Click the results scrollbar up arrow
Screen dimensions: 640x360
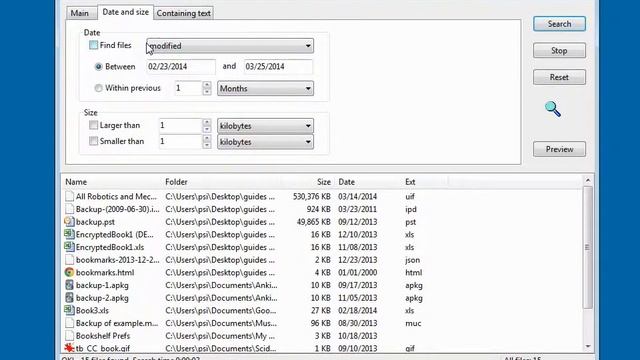[x=588, y=180]
